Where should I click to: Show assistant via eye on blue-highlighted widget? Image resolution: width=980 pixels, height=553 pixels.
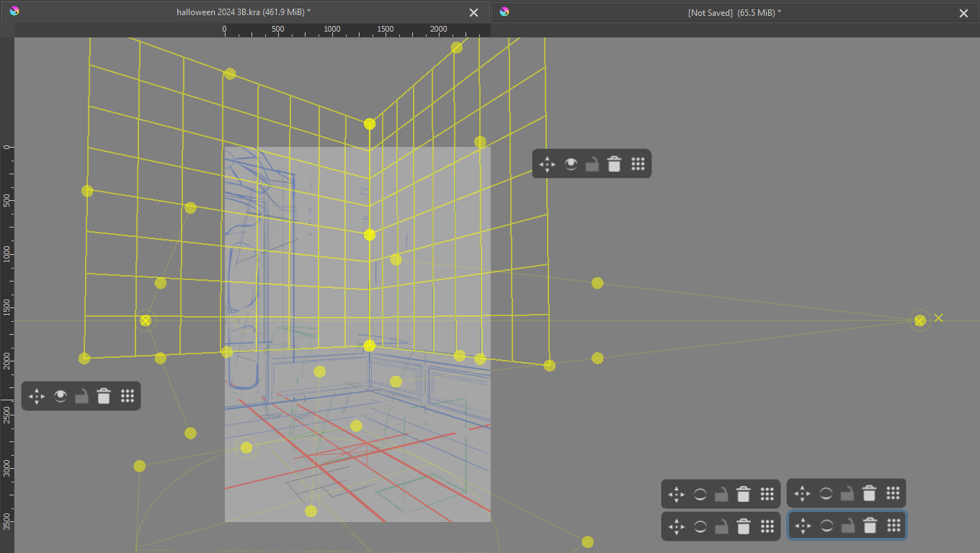(826, 526)
